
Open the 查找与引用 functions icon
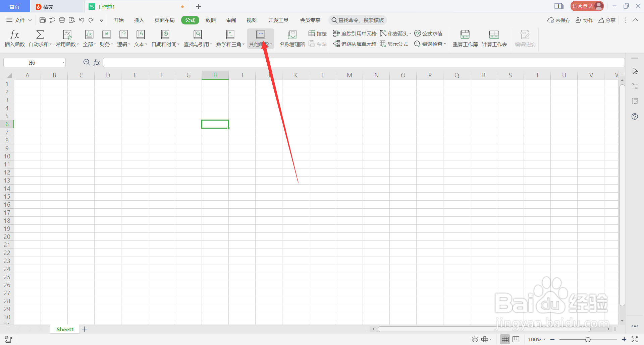pyautogui.click(x=198, y=34)
